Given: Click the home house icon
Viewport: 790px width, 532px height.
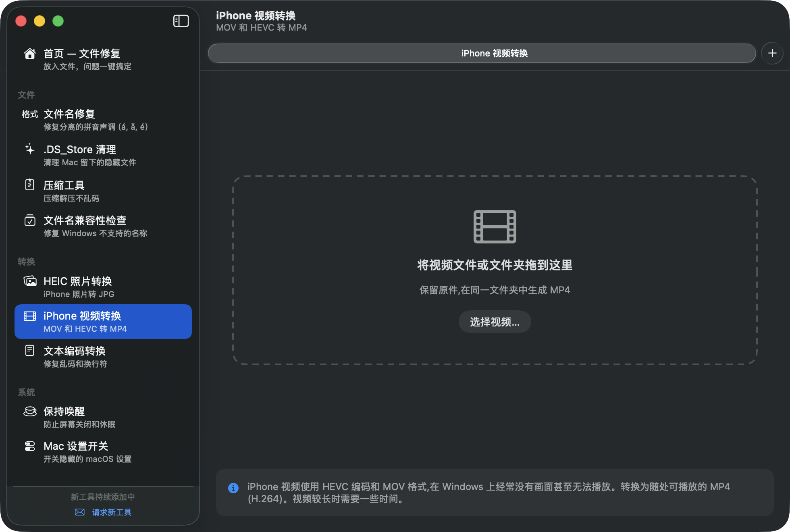Looking at the screenshot, I should pyautogui.click(x=30, y=54).
